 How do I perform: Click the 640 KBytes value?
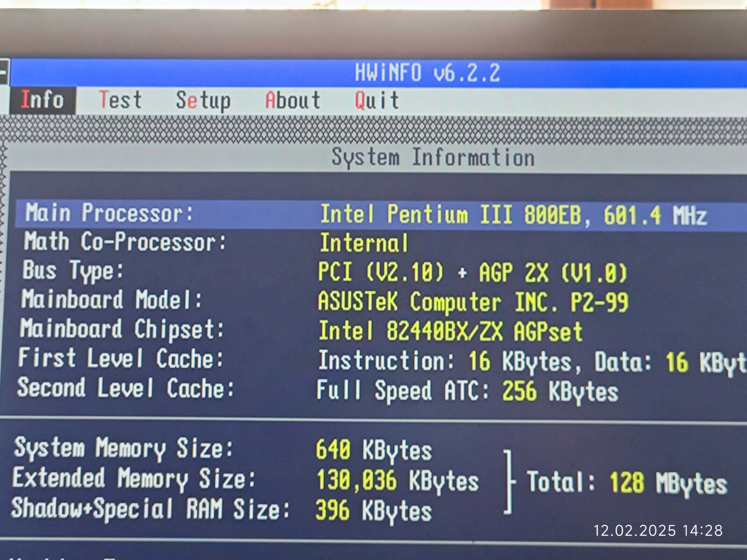point(373,450)
